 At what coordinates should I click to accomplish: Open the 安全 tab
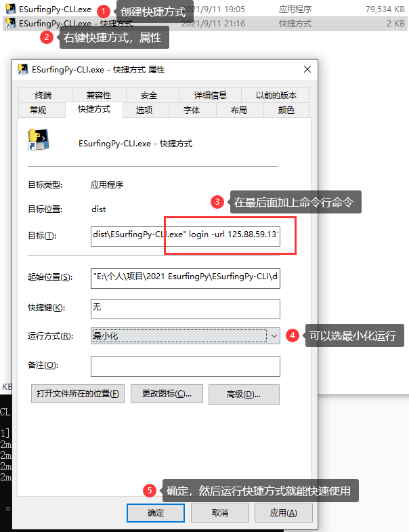149,96
